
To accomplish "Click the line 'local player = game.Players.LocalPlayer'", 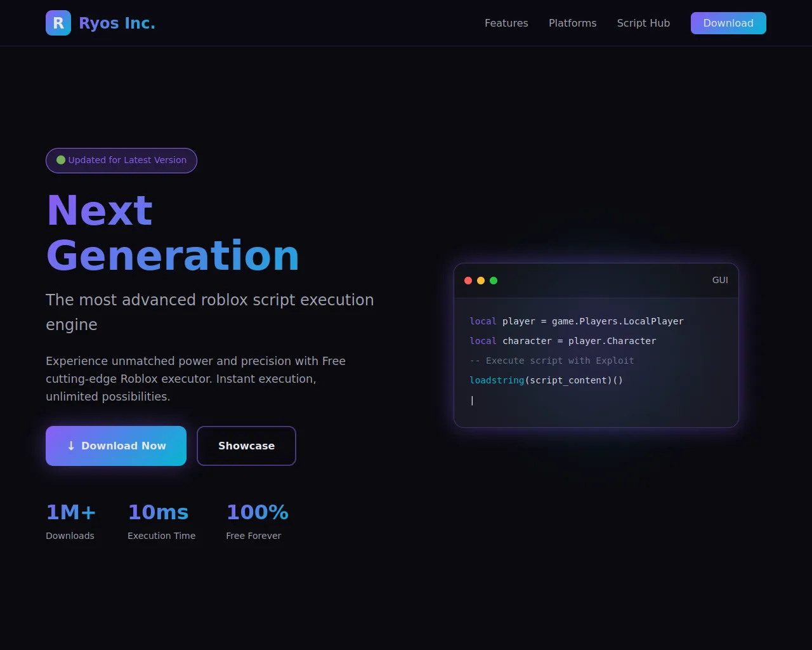I will (577, 321).
